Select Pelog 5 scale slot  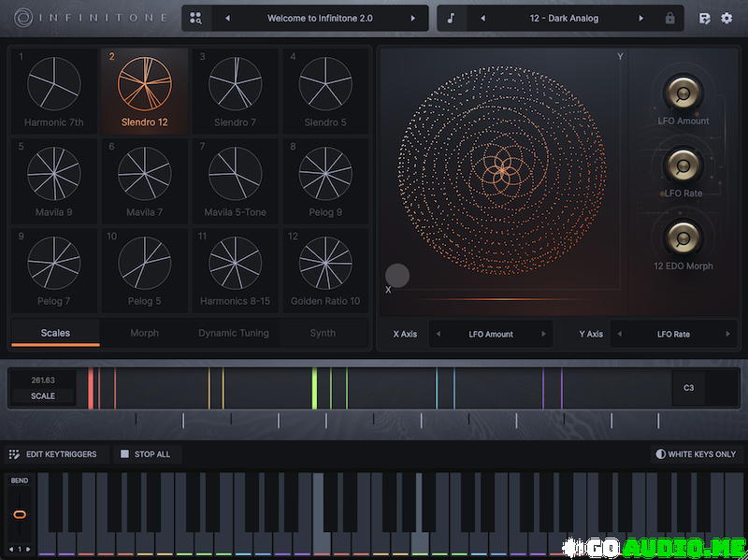(145, 270)
